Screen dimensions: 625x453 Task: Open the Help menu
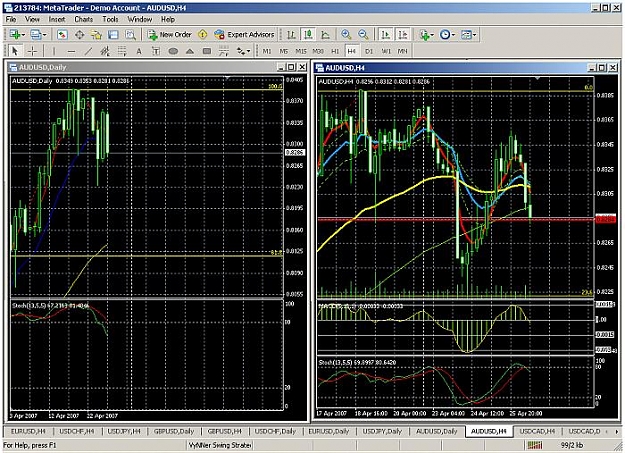(167, 19)
